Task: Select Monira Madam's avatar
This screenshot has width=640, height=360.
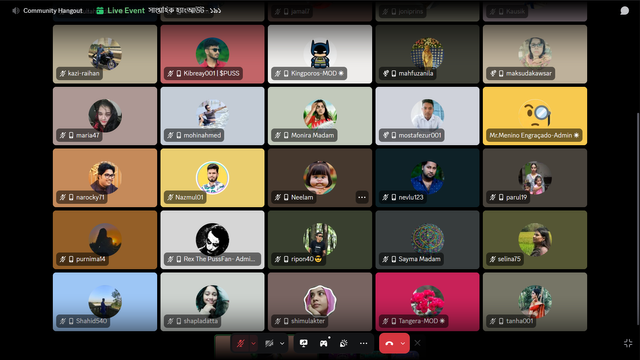Action: tap(320, 116)
